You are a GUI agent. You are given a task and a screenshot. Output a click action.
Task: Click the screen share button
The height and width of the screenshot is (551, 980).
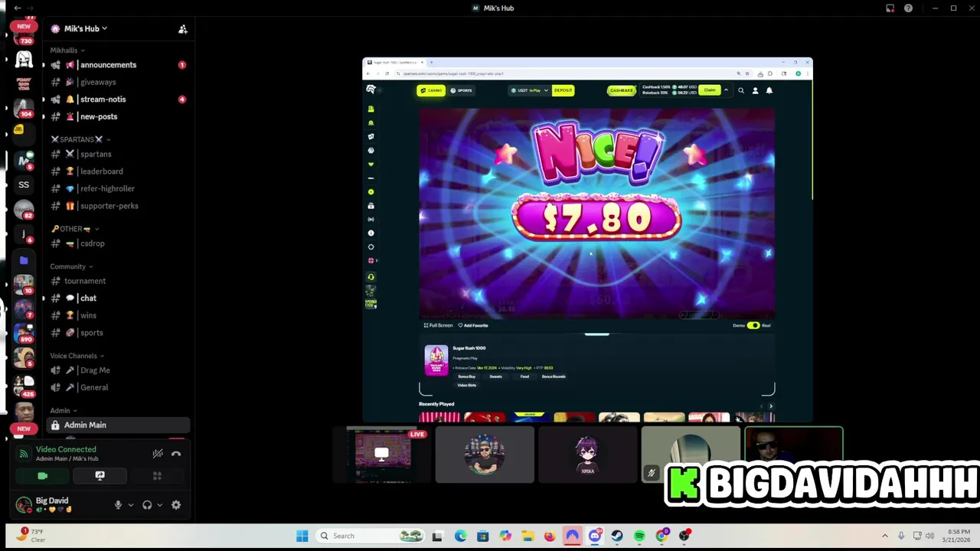(100, 476)
